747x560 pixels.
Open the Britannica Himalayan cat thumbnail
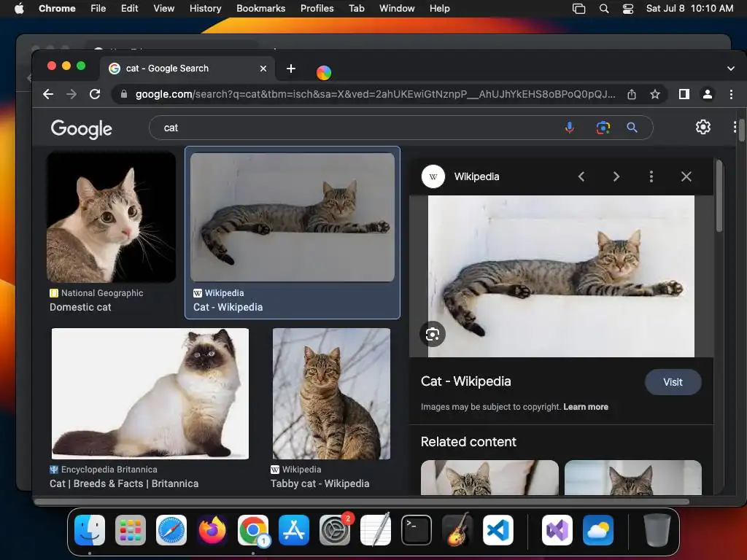point(150,394)
